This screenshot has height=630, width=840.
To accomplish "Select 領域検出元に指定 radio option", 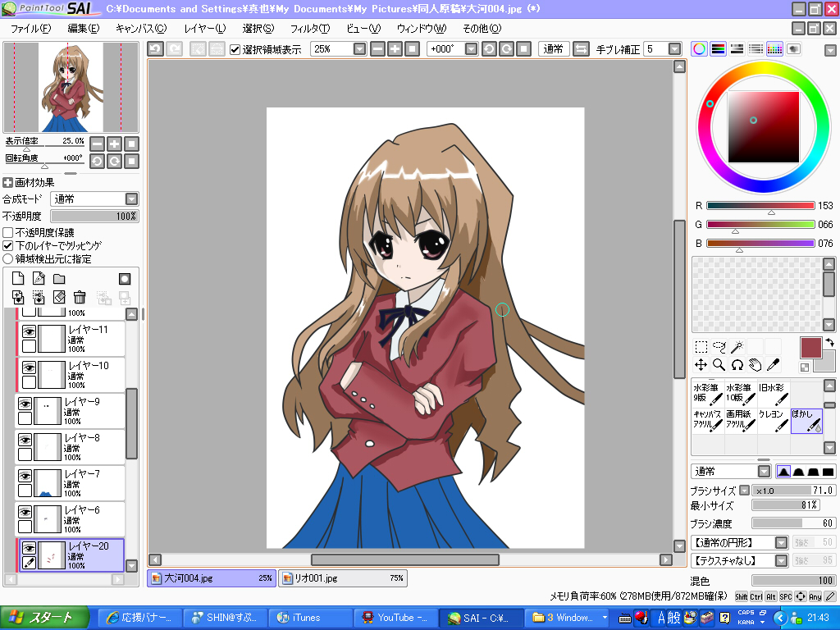I will 8,258.
